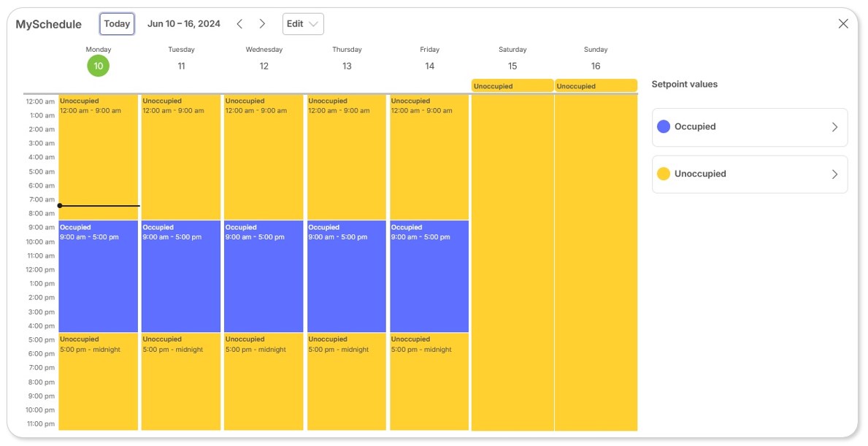Click the yellow Unoccupied color dot

(x=663, y=174)
